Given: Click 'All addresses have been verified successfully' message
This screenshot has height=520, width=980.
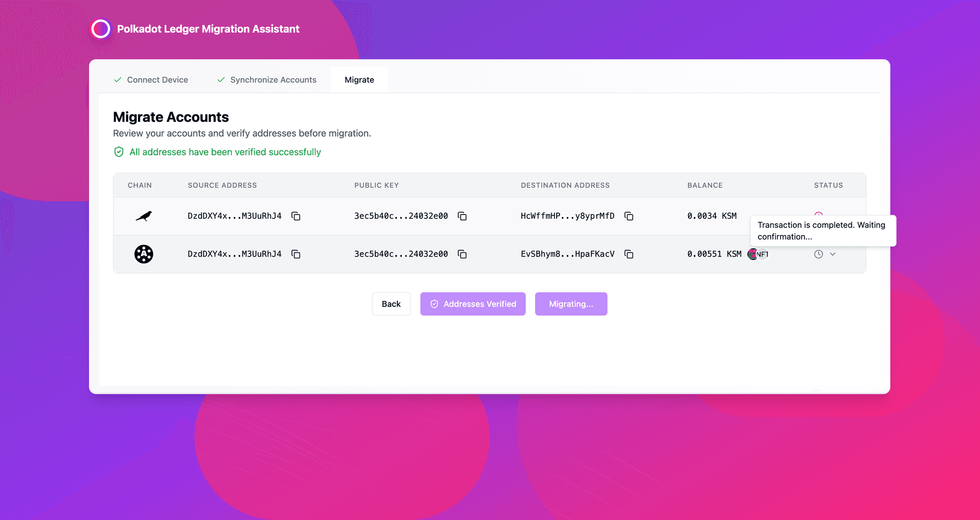Looking at the screenshot, I should (x=225, y=152).
